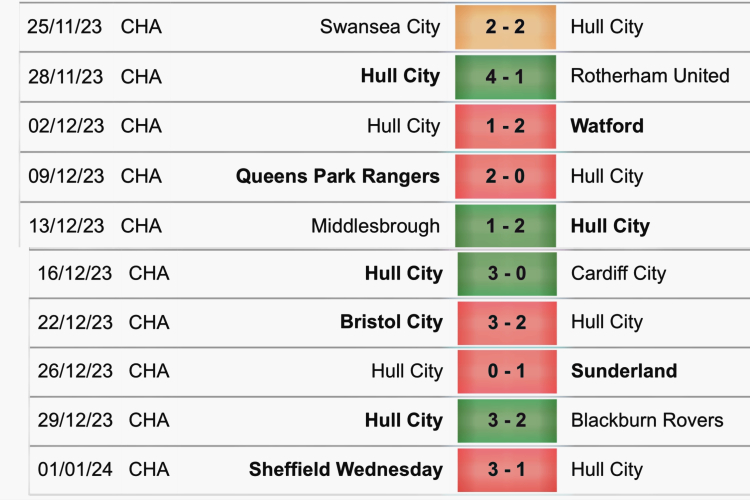Open the Cardiff City team link
The width and height of the screenshot is (750, 500).
[x=618, y=273]
